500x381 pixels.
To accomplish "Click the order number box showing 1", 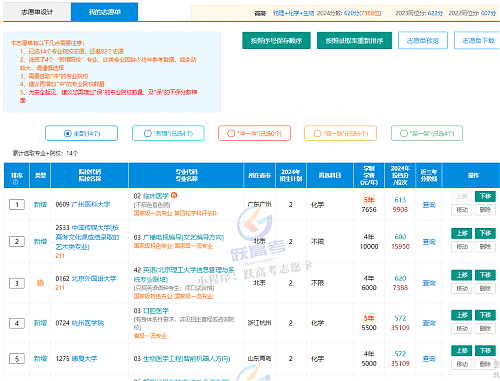I will tap(17, 204).
